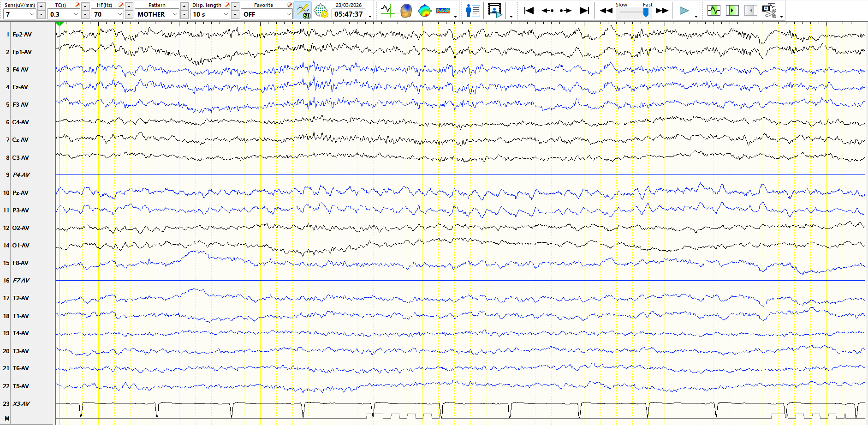
Task: Expand overflow arrow after spectrogram icon
Action: click(x=455, y=16)
